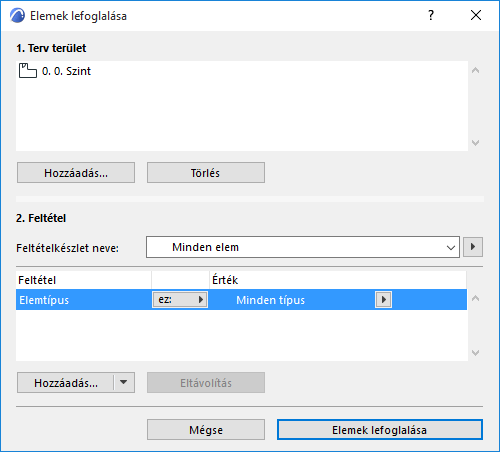Click scroll-down arrow of Terv terület list
Viewport: 500px width, 452px height.
(476, 143)
